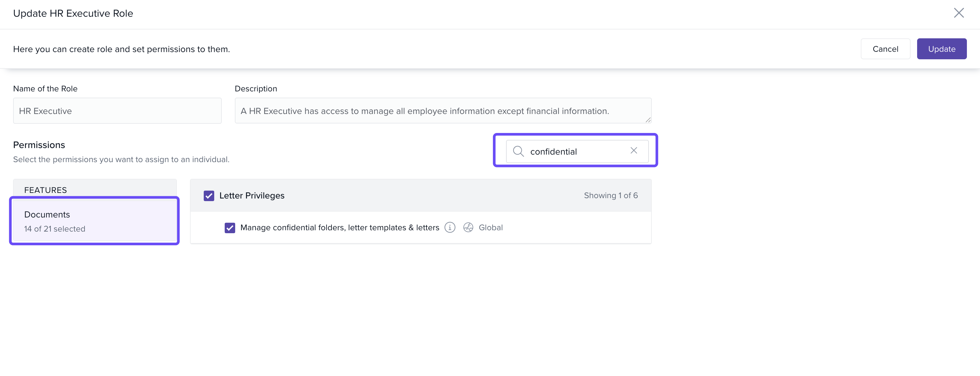This screenshot has height=376, width=980.
Task: Focus the Name of the Role field
Action: coord(117,111)
